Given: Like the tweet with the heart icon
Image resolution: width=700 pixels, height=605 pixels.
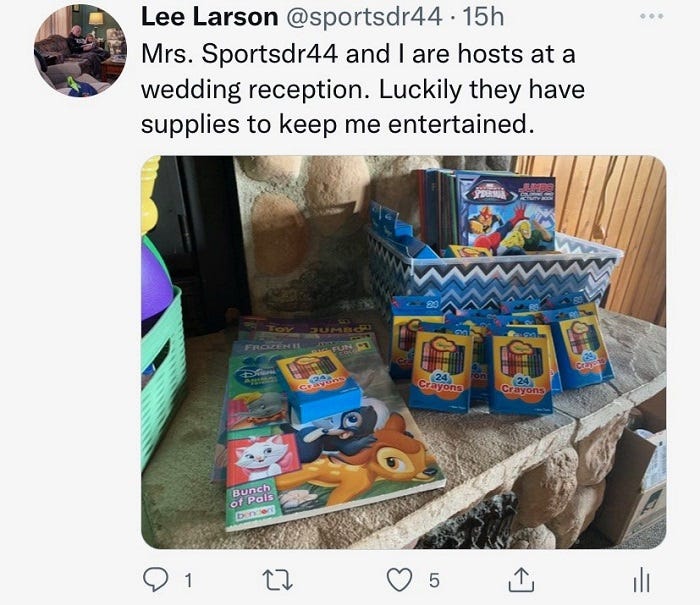Looking at the screenshot, I should [399, 580].
